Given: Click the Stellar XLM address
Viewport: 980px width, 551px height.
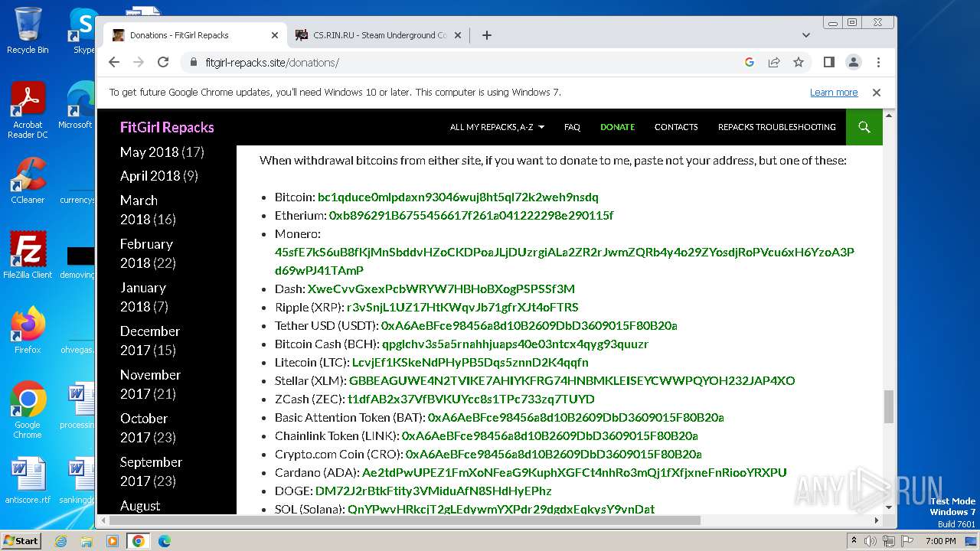Looking at the screenshot, I should (x=572, y=380).
